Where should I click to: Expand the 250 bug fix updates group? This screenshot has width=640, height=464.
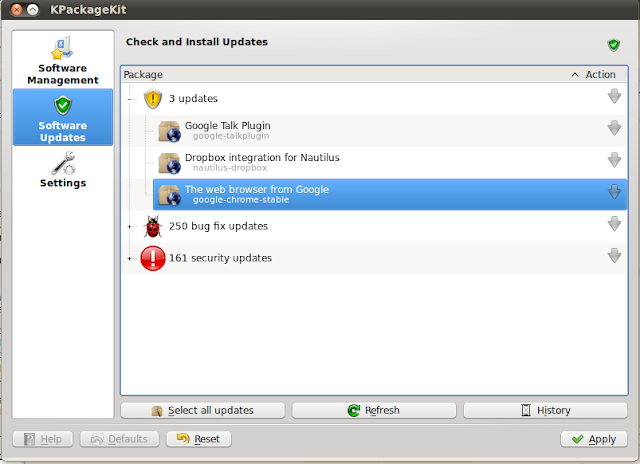tap(130, 226)
